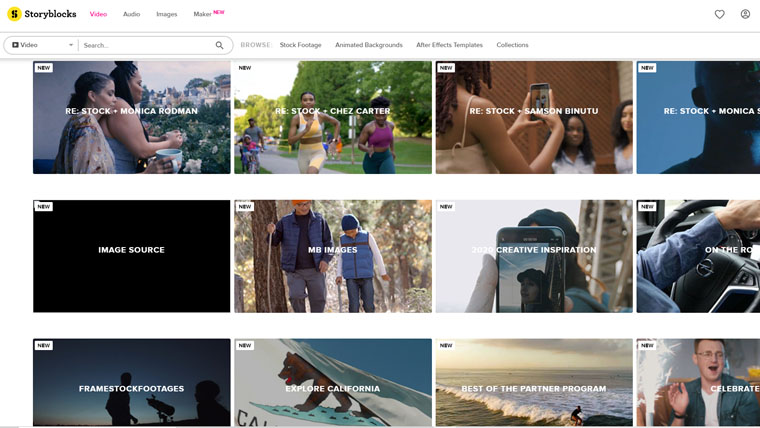Open Re: Stock + Monica Rodman collection
Screen dimensions: 760x428
[132, 117]
